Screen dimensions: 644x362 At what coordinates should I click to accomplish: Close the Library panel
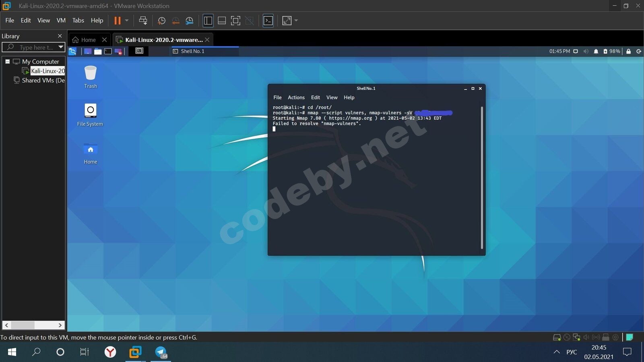[x=60, y=36]
